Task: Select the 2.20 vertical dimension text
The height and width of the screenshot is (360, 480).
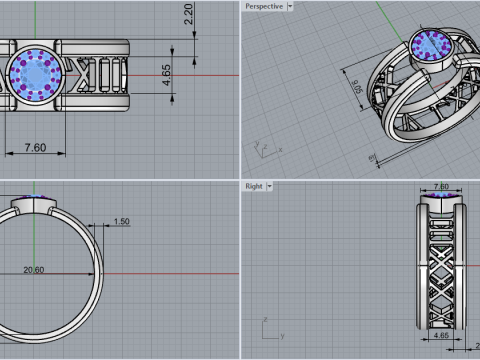Action: (188, 14)
